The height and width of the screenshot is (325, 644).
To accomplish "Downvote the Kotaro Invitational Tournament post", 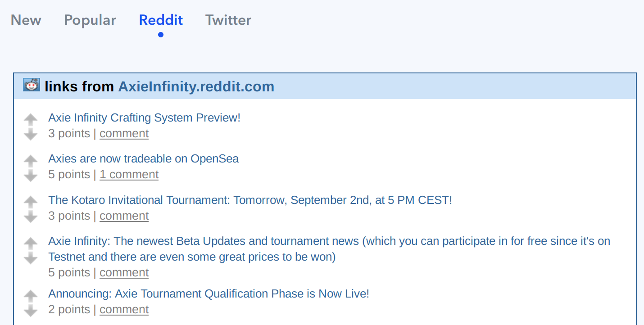I will pos(31,217).
